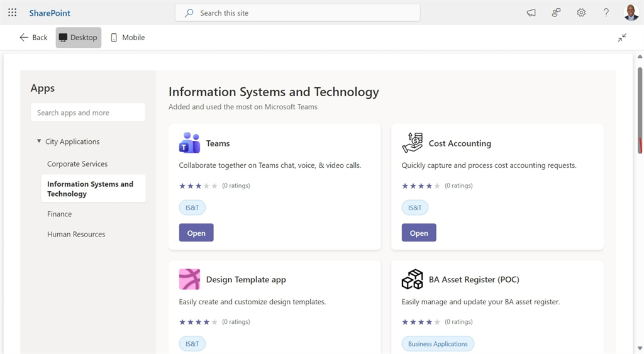The width and height of the screenshot is (644, 354).
Task: Open the app launcher waffle icon
Action: click(12, 13)
